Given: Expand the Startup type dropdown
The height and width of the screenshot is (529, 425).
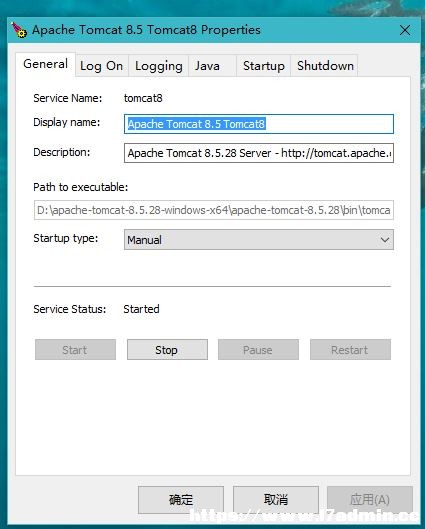Looking at the screenshot, I should click(x=259, y=240).
